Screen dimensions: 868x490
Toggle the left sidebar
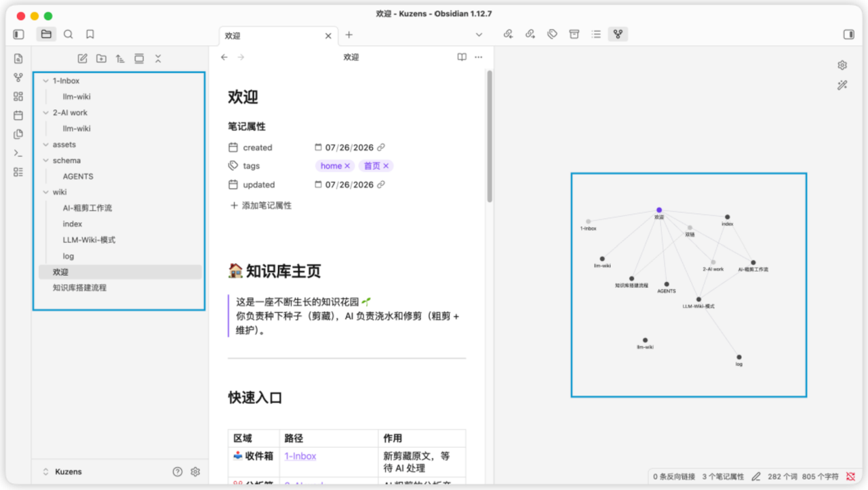click(x=18, y=34)
